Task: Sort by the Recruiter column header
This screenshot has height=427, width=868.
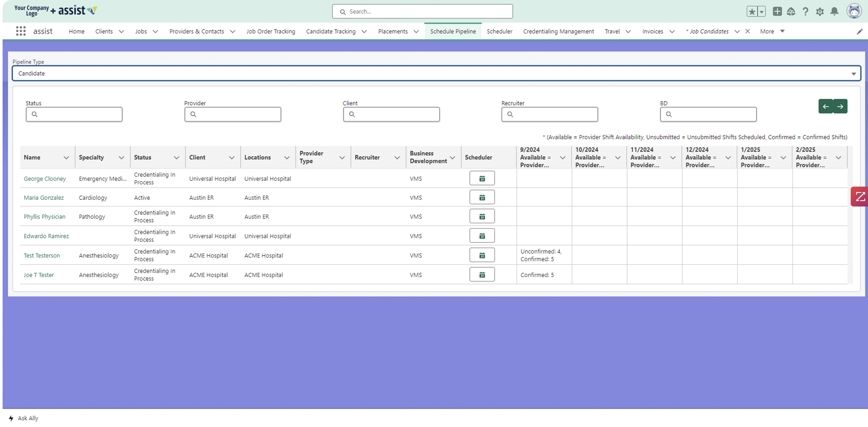Action: (367, 158)
